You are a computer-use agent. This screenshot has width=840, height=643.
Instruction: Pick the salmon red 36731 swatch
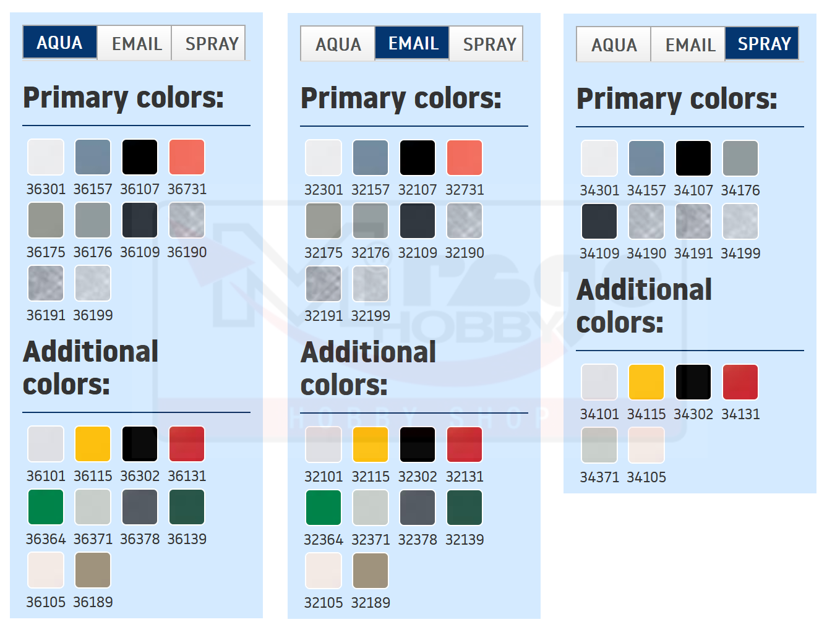(x=187, y=157)
